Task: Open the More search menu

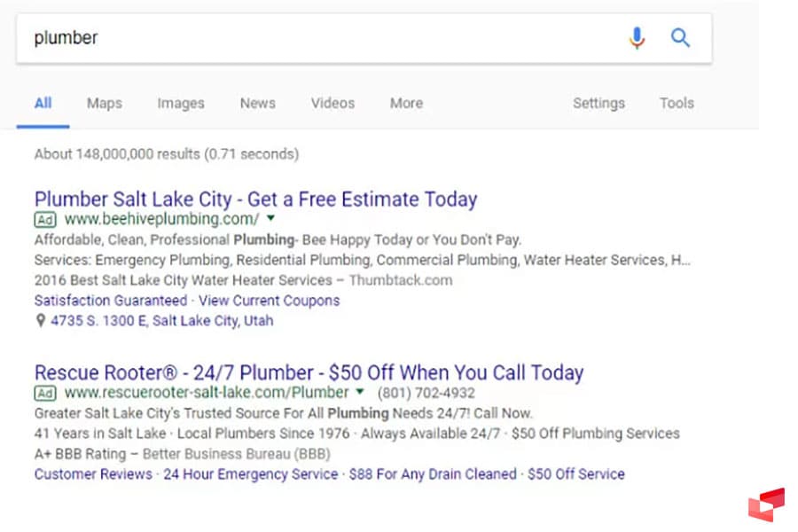Action: [x=406, y=103]
